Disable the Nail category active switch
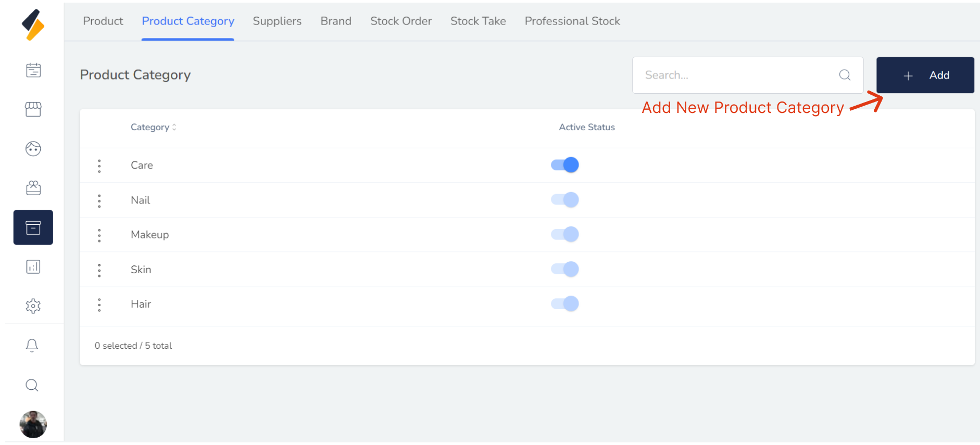Image resolution: width=980 pixels, height=445 pixels. coord(565,200)
